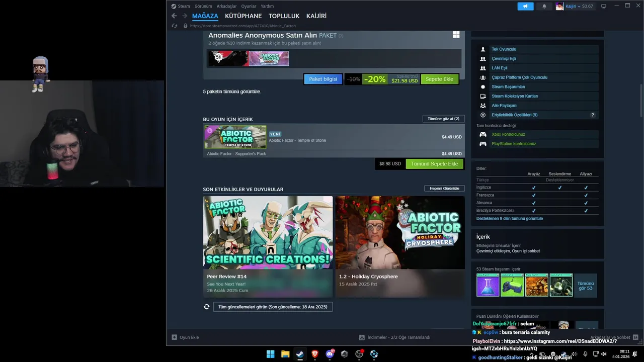644x362 pixels.
Task: Go forward with the Steam forward arrow
Action: [185, 16]
